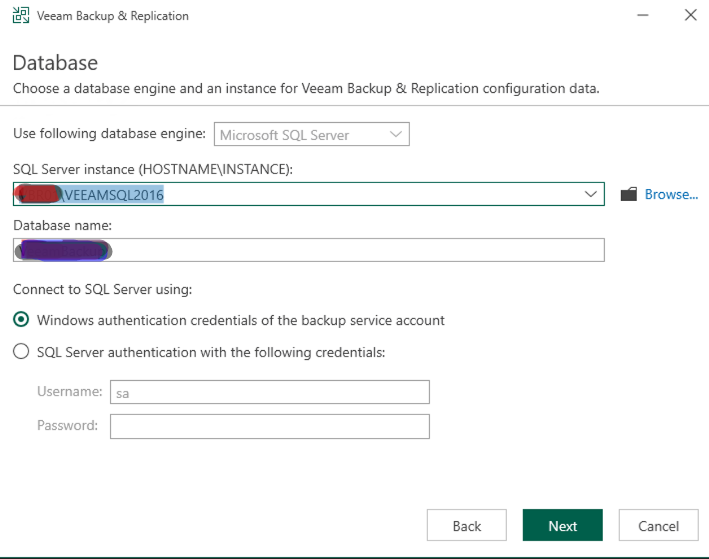Click the 'Database' heading text

point(55,63)
